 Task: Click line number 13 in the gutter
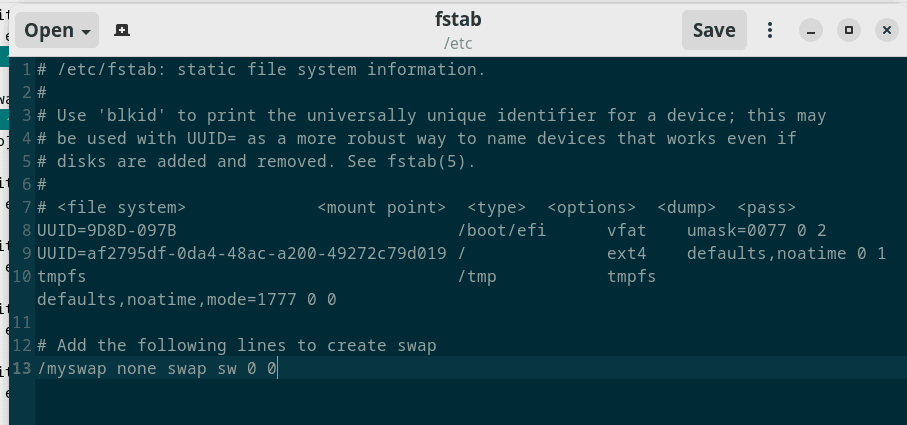tap(22, 369)
